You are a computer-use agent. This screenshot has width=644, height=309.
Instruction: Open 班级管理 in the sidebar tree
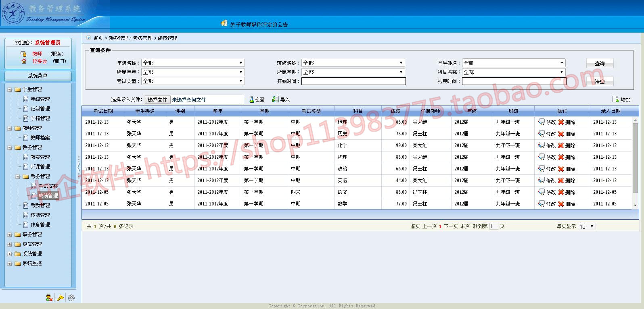click(40, 109)
